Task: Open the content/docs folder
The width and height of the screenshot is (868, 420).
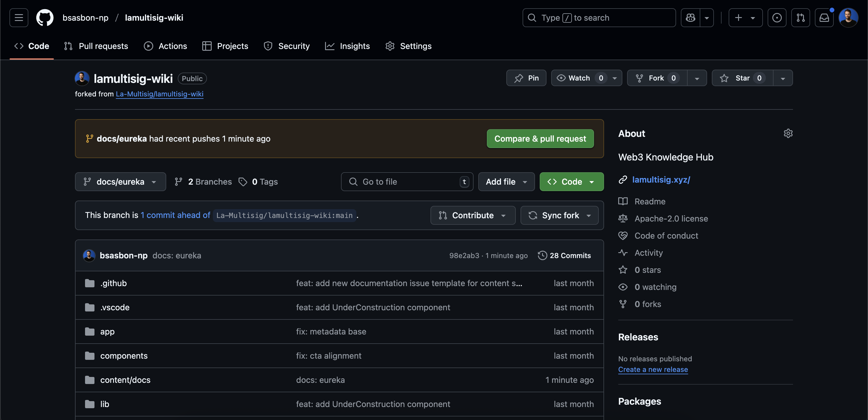Action: click(x=125, y=380)
